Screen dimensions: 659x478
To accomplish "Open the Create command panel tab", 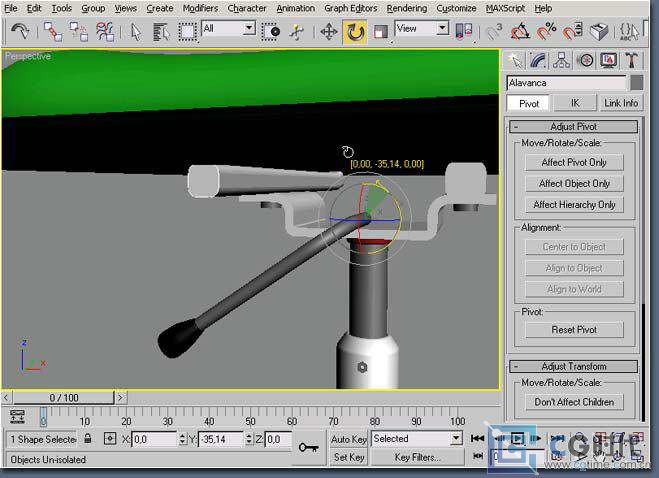I will pos(515,61).
